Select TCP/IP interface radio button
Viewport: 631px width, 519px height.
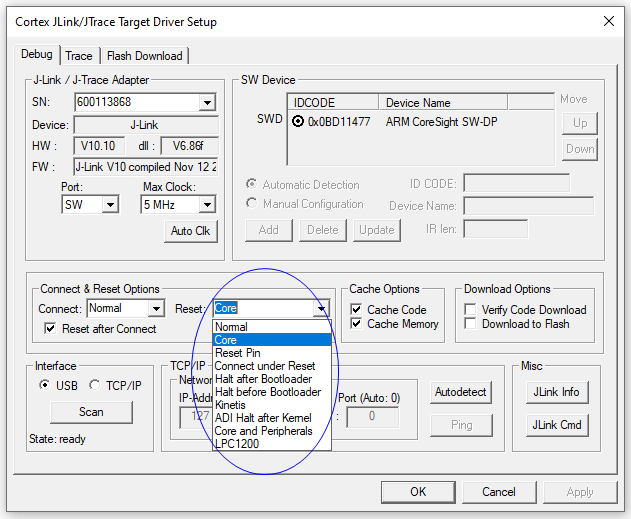pos(95,385)
